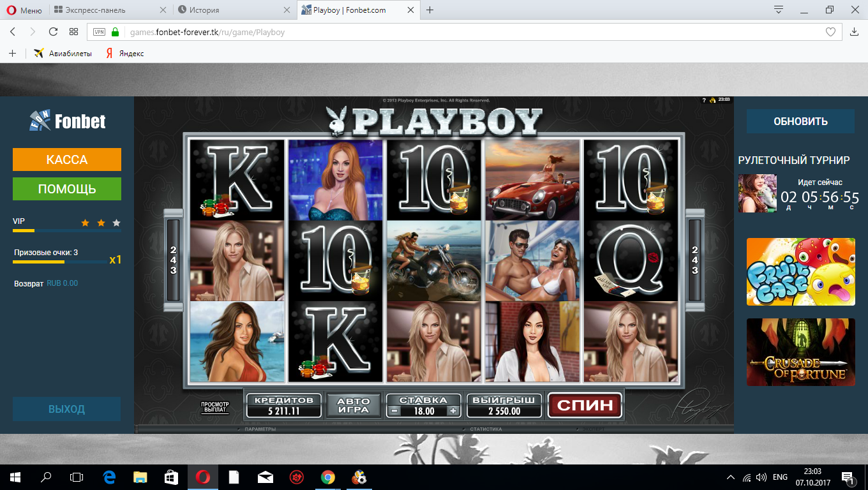The width and height of the screenshot is (868, 490).
Task: Click the ОБНОВИТЬ refresh button
Action: pos(800,121)
